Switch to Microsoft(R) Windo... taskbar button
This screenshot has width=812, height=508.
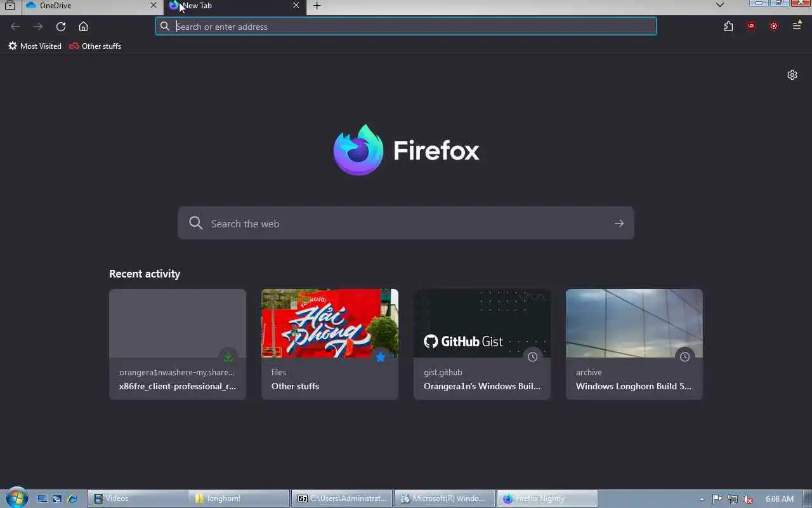(445, 498)
